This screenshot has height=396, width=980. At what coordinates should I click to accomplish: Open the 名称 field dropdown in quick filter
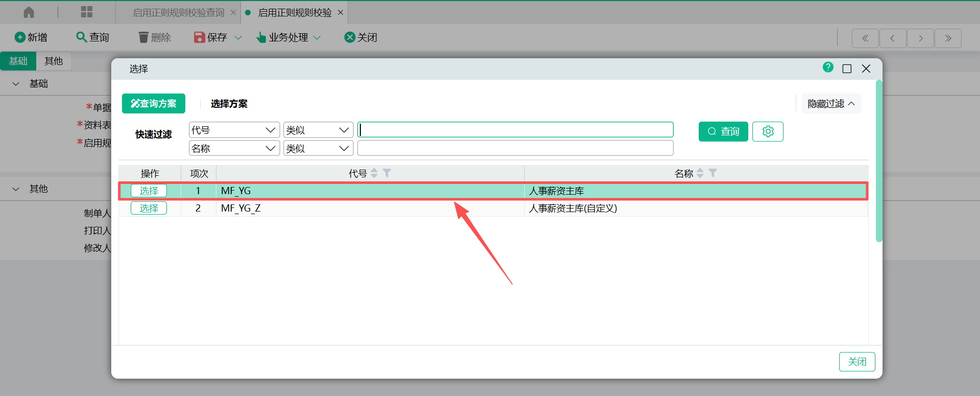click(234, 149)
